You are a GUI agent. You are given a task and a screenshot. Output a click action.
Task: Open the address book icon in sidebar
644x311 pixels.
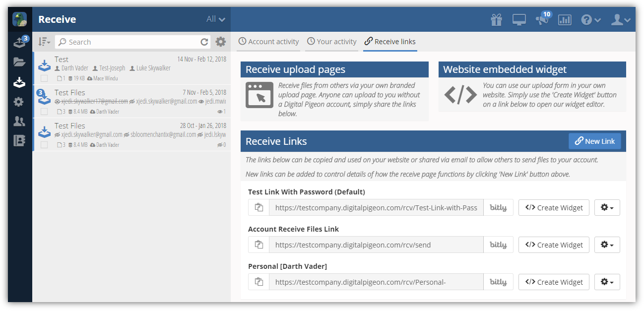[19, 141]
